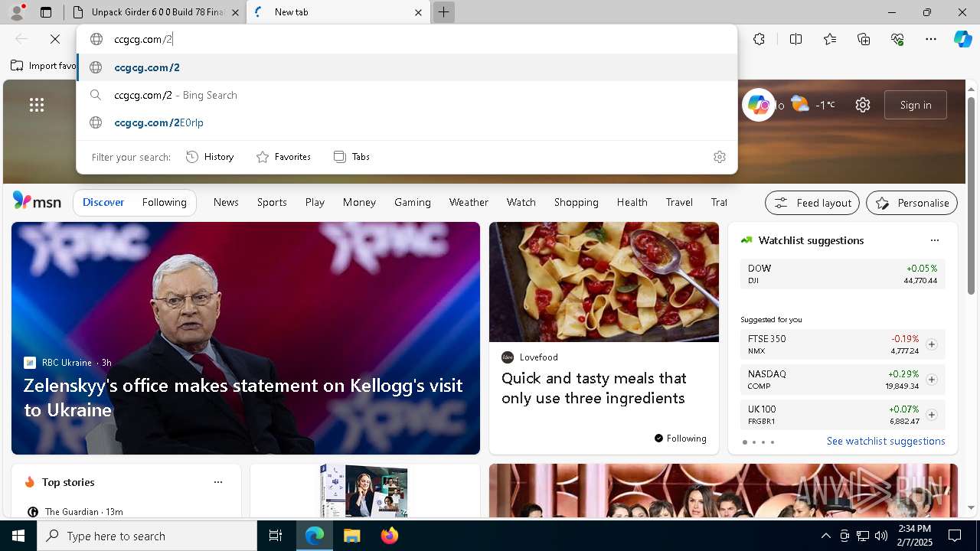Open address bar search settings gear
The height and width of the screenshot is (551, 980).
[x=719, y=157]
